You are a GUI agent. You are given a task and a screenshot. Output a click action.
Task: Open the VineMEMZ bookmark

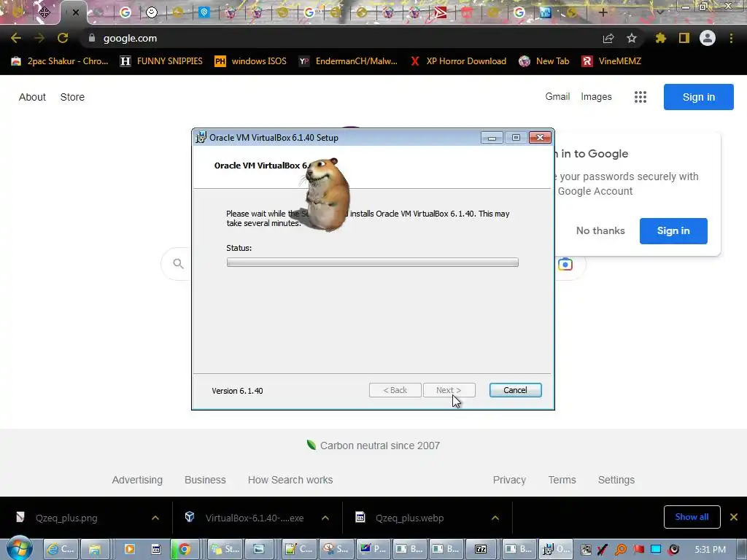(612, 61)
